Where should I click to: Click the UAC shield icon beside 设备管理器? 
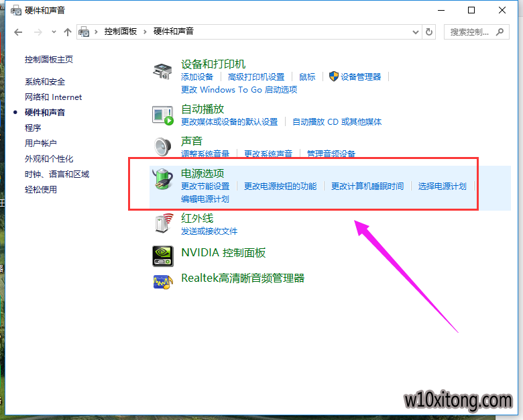pyautogui.click(x=333, y=76)
